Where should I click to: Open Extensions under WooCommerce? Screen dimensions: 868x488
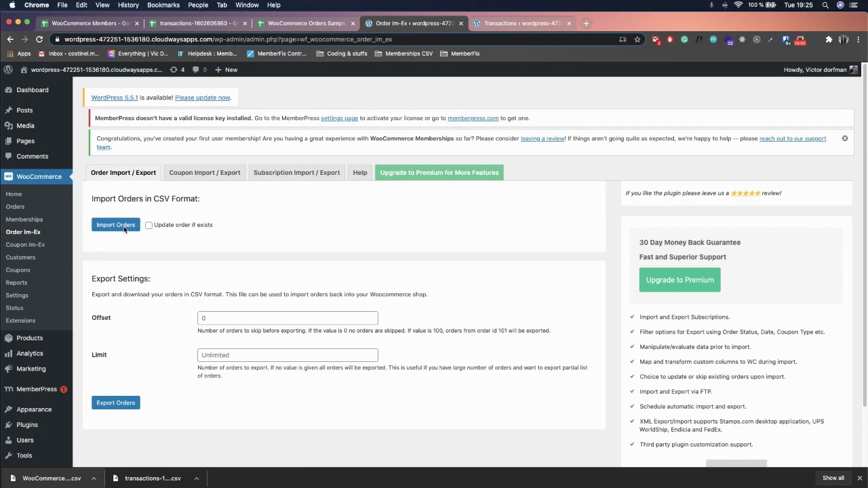click(20, 321)
